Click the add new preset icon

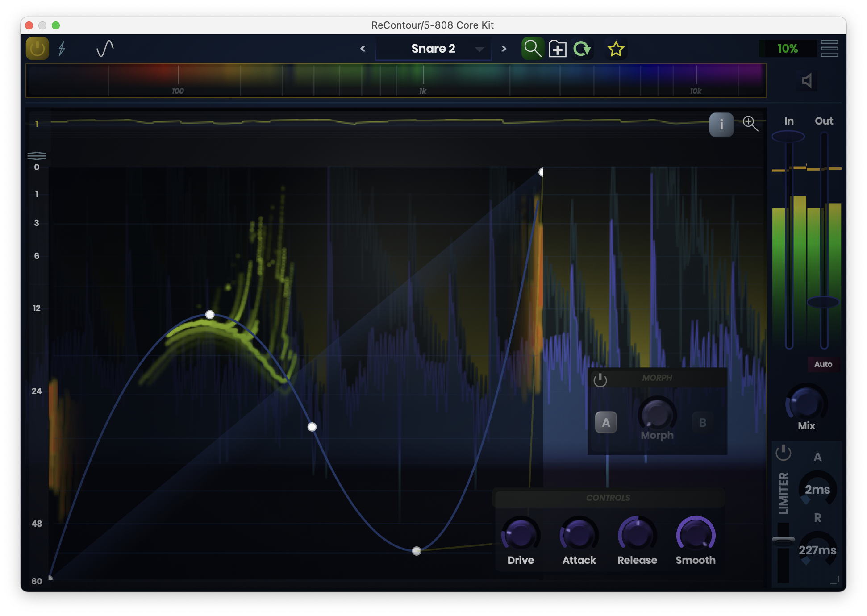pos(558,49)
